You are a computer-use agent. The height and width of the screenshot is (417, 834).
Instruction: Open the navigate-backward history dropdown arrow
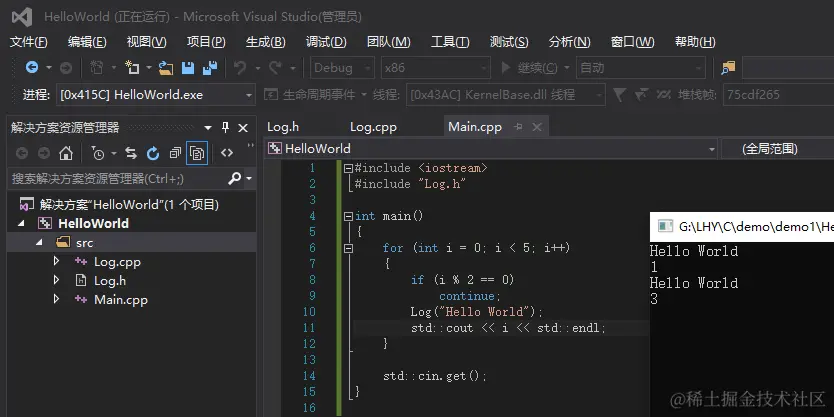[x=49, y=68]
